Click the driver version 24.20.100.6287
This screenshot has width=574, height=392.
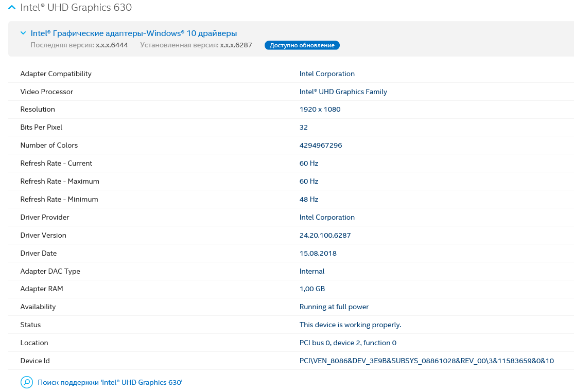pos(325,235)
